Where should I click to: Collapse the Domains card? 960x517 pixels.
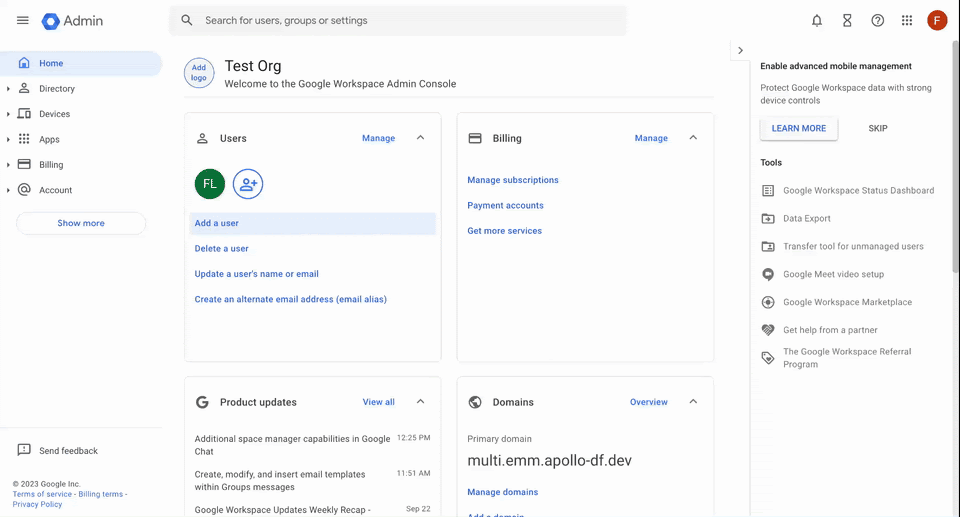point(693,402)
